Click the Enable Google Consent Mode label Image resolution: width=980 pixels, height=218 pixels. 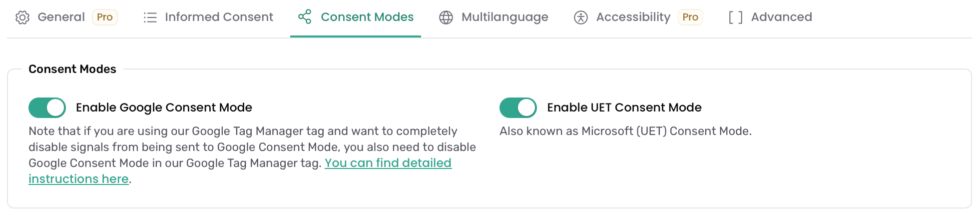164,107
